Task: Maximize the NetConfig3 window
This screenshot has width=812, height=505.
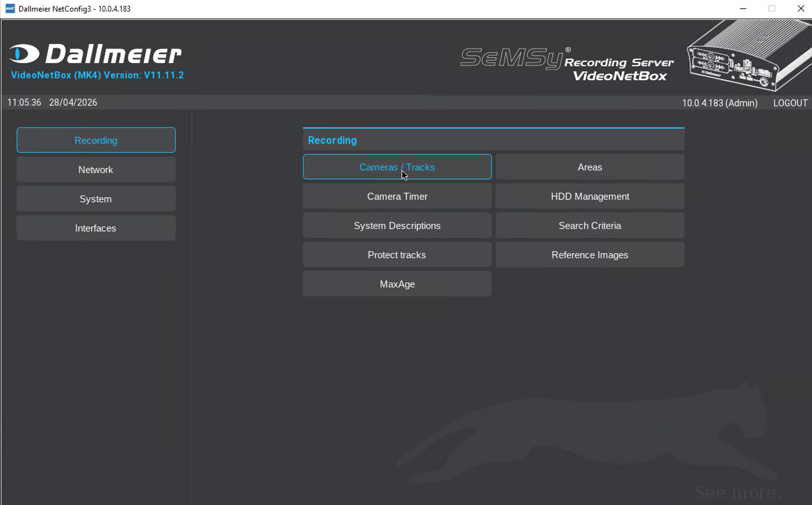Action: (x=772, y=9)
